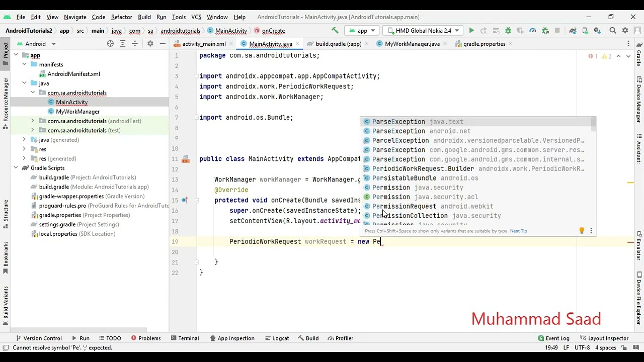Open the Layout Inspector
Screen dimensions: 644x362
click(x=604, y=338)
